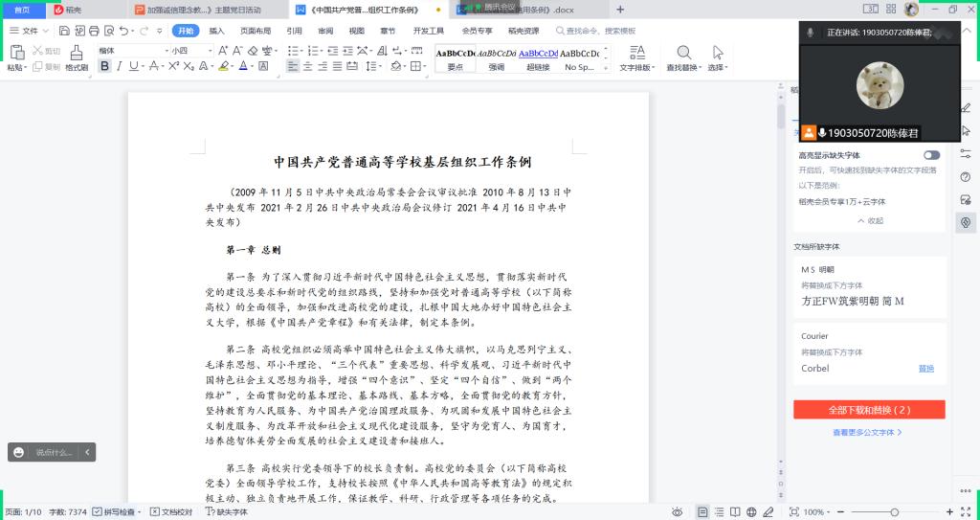Enable the 高亮显示缺失字体 toggle switch
Screen dimensions: 980x520
930,155
